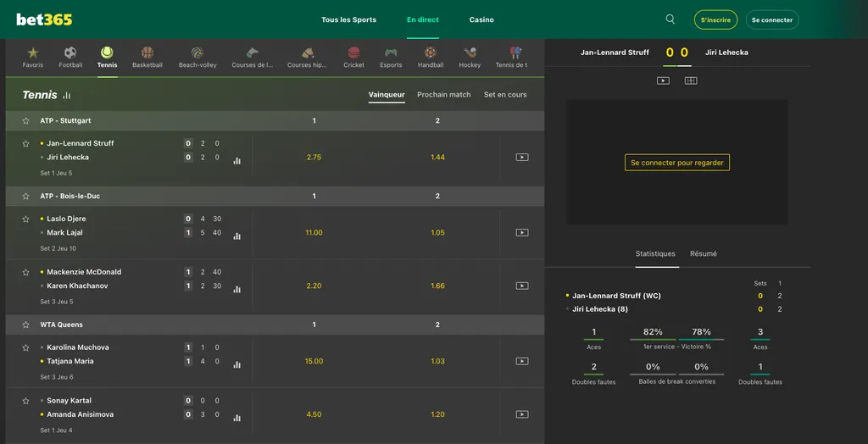Switch to court scoreboard view in match panel
868x444 pixels.
click(691, 80)
